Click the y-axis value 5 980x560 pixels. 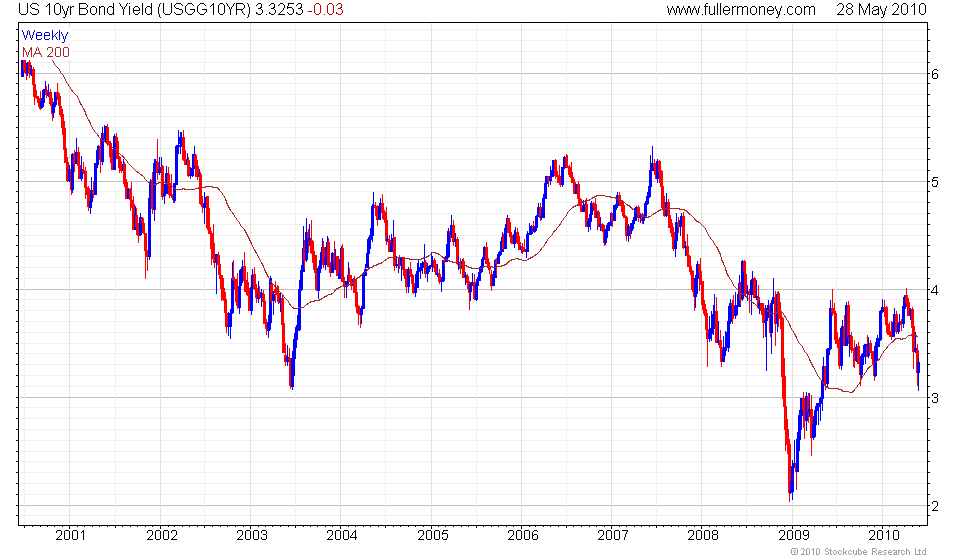click(x=935, y=182)
